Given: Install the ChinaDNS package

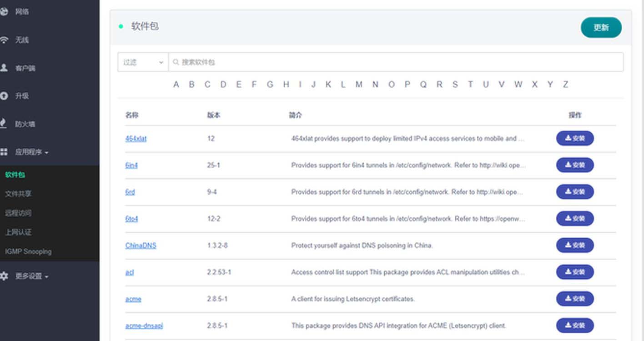Looking at the screenshot, I should click(574, 245).
